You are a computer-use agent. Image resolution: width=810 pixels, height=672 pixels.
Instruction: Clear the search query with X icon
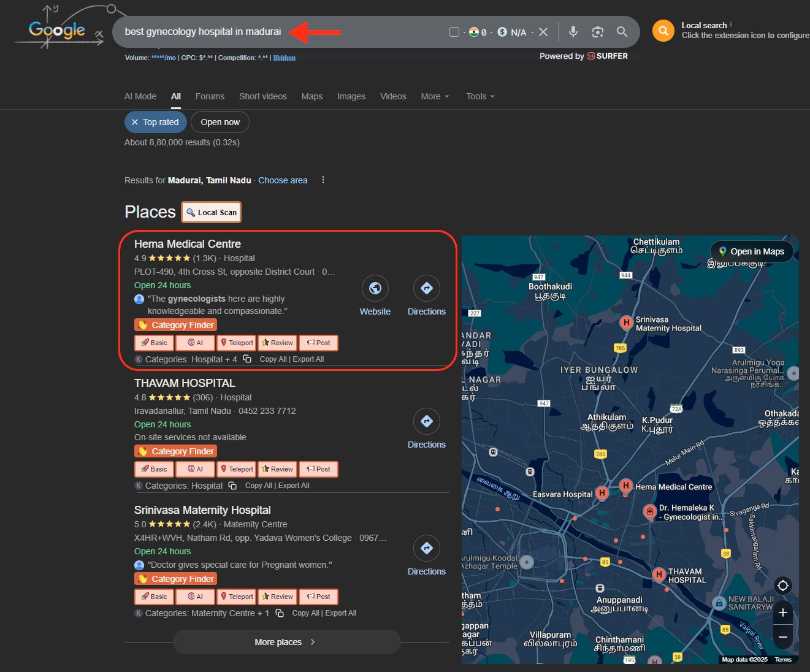pyautogui.click(x=543, y=32)
